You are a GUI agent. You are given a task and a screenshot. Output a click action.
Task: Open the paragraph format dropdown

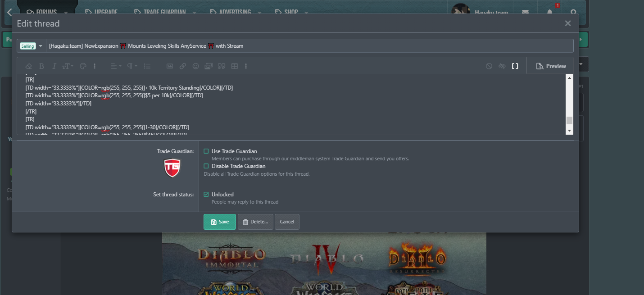(x=132, y=66)
